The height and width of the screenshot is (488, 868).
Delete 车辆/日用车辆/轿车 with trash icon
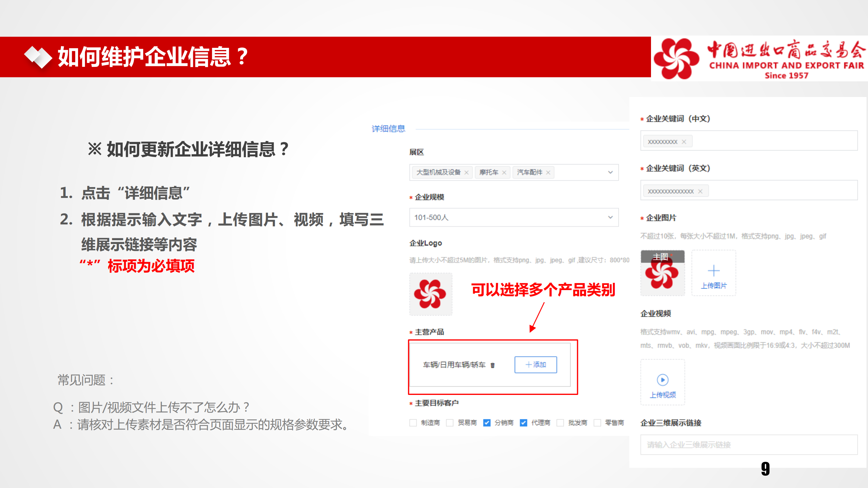[x=493, y=365]
